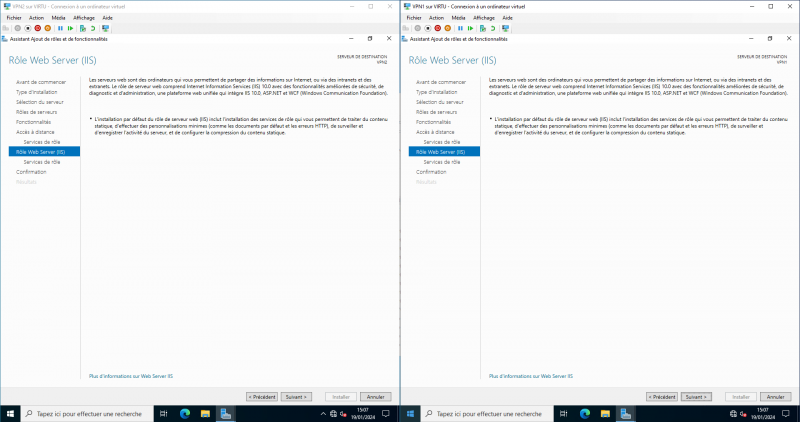
Task: Open Média menu in VPN2 window
Action: 58,18
